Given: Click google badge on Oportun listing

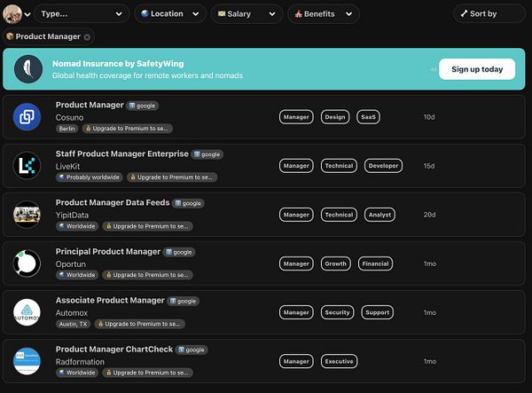Looking at the screenshot, I should click(179, 252).
